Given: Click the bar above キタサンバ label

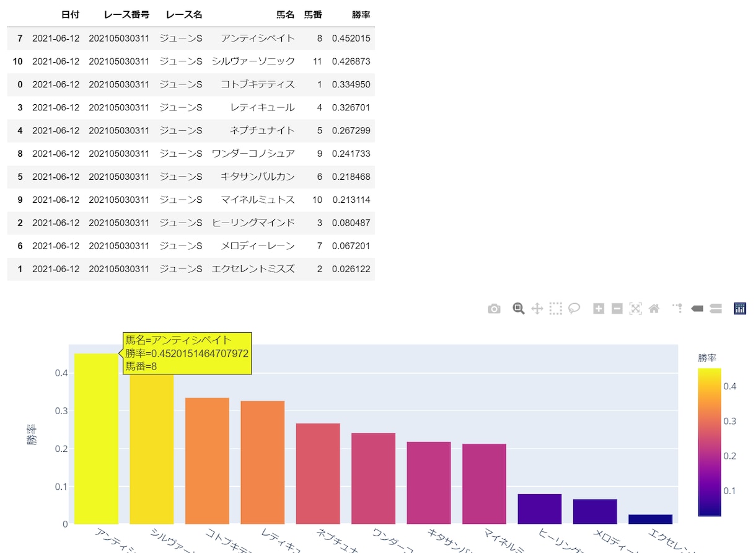Looking at the screenshot, I should 429,483.
